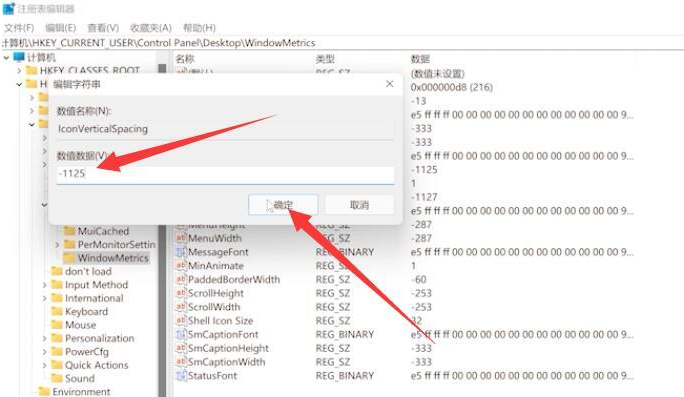
Task: Open the 收藏夹(A) menu
Action: [x=151, y=28]
